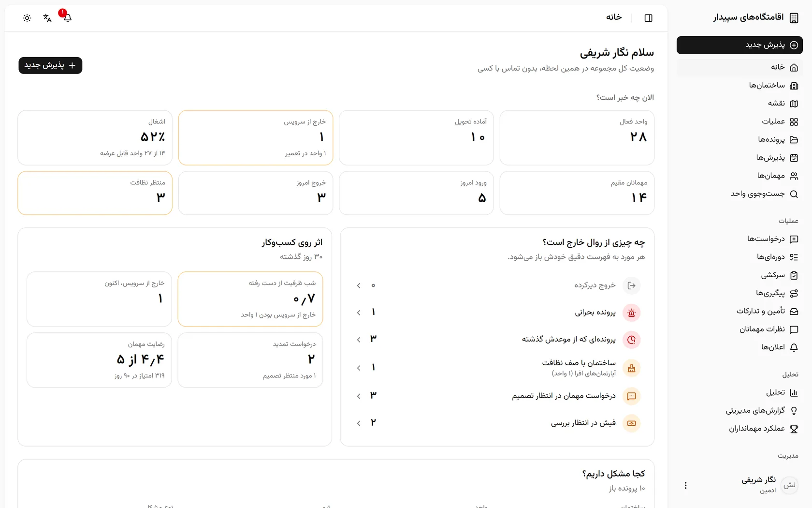Expand the ساختمان با صف نظافت chevron
Screen dimensions: 812x508
tap(359, 368)
